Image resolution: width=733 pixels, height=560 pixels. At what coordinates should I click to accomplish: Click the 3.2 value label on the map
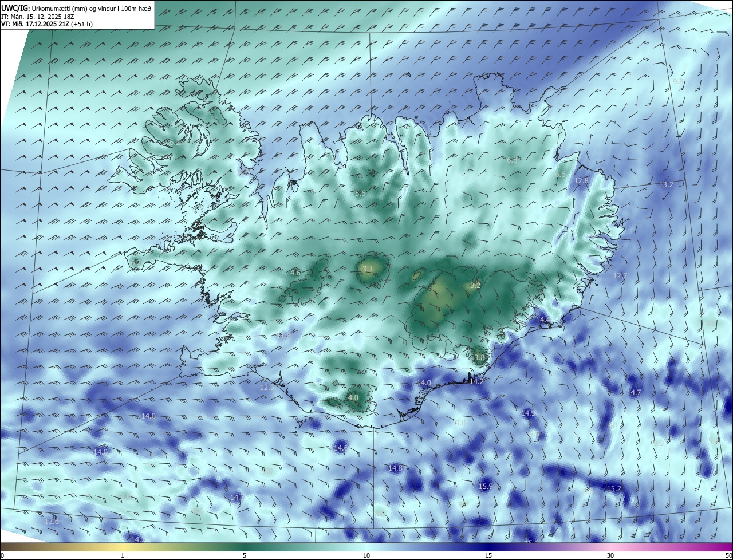coord(475,285)
